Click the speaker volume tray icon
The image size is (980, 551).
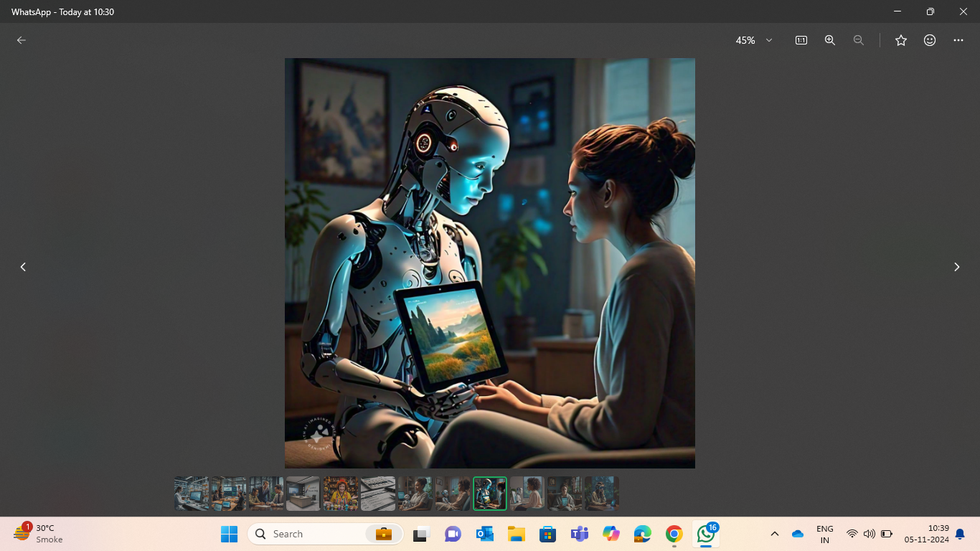pos(870,534)
